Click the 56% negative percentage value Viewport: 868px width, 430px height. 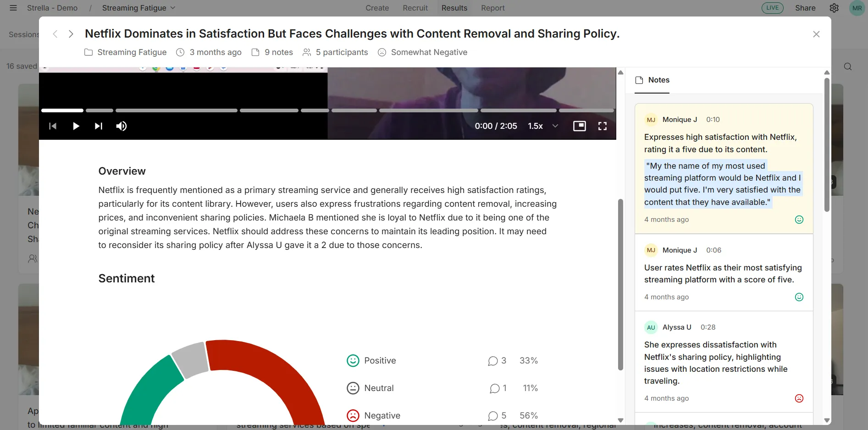point(529,416)
